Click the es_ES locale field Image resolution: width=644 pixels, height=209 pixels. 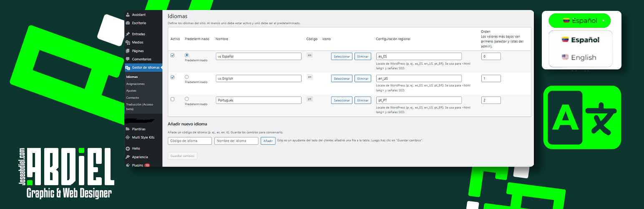point(419,56)
